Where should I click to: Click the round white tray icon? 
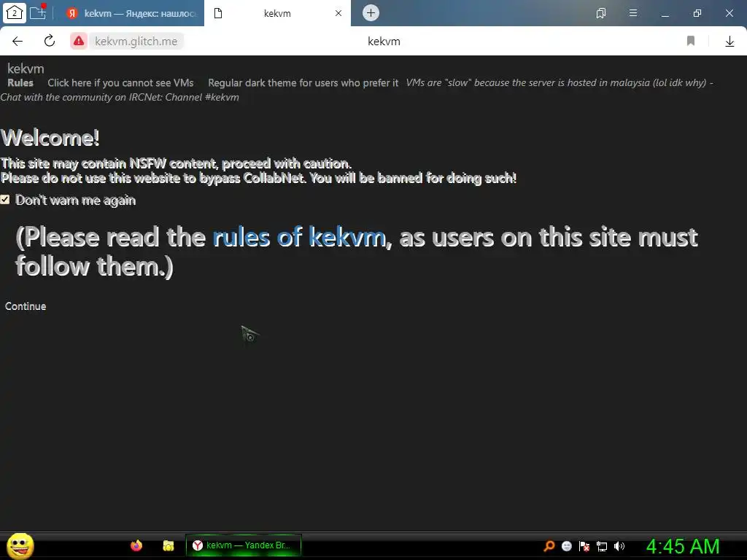[566, 546]
